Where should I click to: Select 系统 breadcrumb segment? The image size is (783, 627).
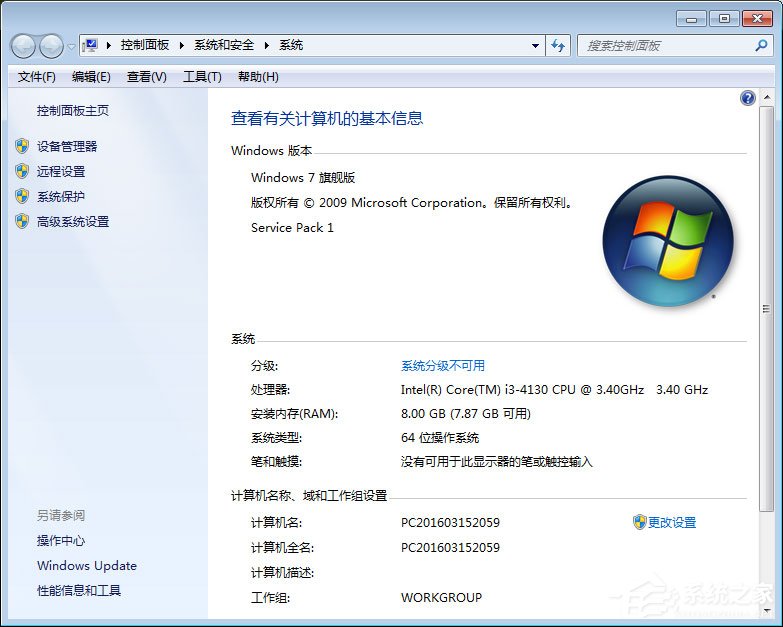[291, 45]
